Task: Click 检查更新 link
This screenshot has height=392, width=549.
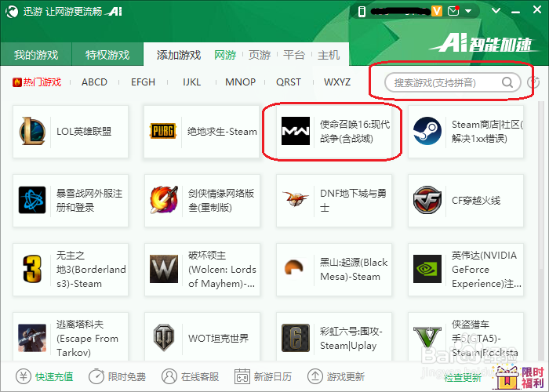Action: pos(463,378)
